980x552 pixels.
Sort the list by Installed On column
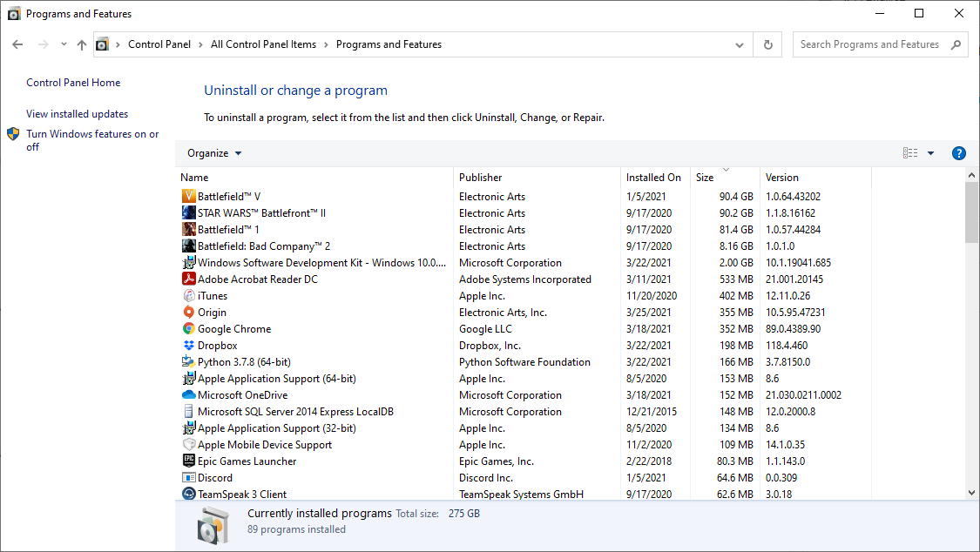tap(653, 178)
